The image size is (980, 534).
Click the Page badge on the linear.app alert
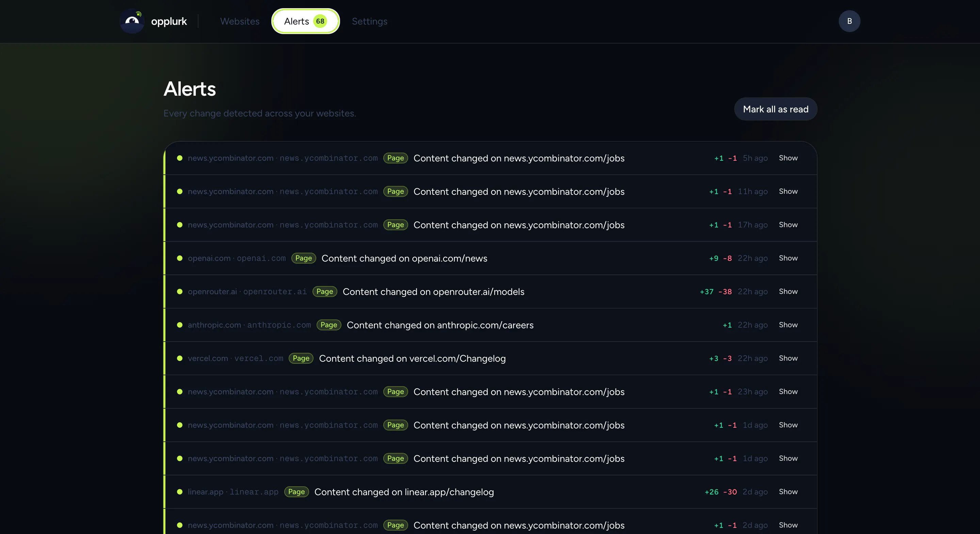(296, 492)
